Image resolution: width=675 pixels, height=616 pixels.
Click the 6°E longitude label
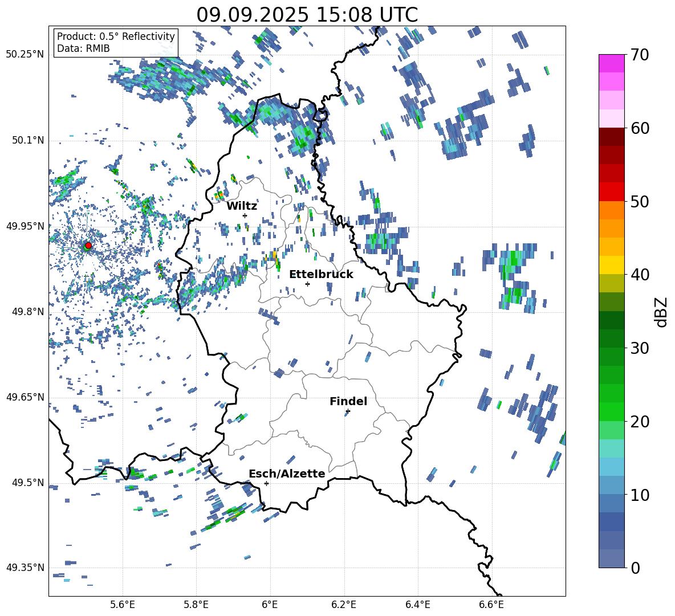[270, 605]
